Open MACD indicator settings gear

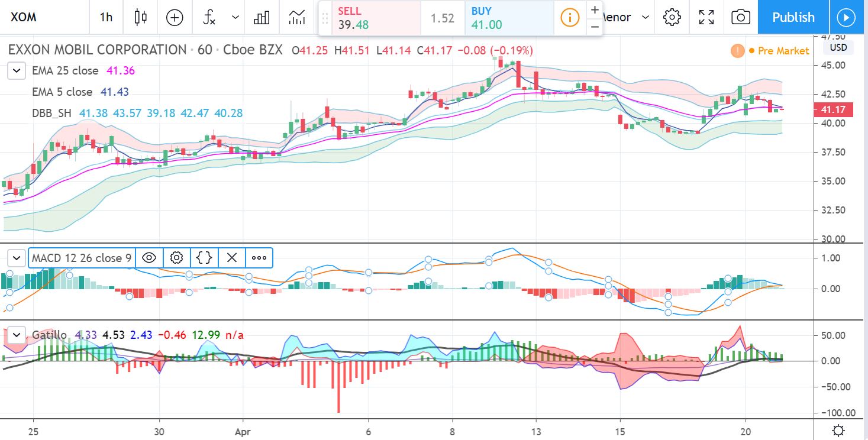176,258
